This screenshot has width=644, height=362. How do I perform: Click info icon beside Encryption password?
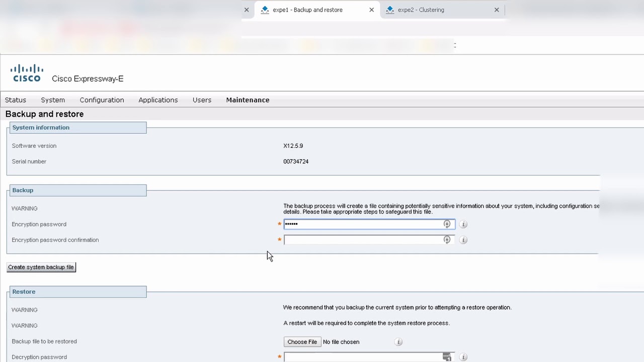pos(463,224)
